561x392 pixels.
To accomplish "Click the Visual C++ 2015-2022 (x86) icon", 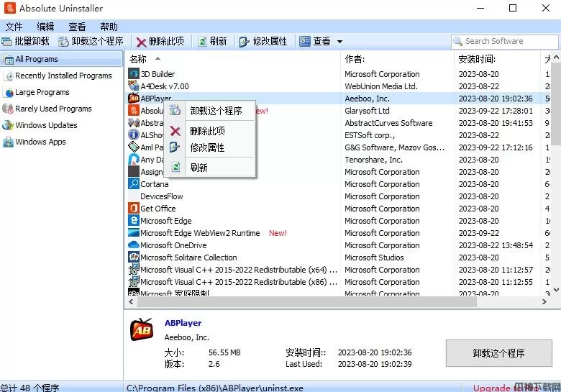I will point(134,281).
